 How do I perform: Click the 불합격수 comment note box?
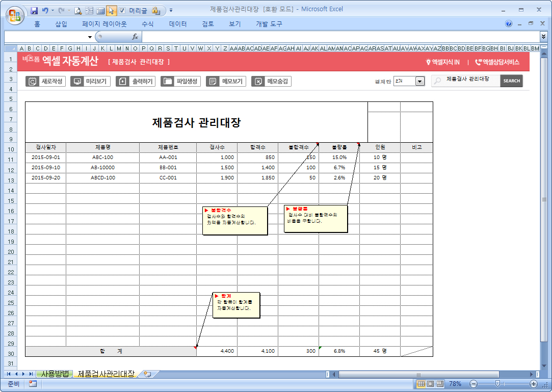235,221
